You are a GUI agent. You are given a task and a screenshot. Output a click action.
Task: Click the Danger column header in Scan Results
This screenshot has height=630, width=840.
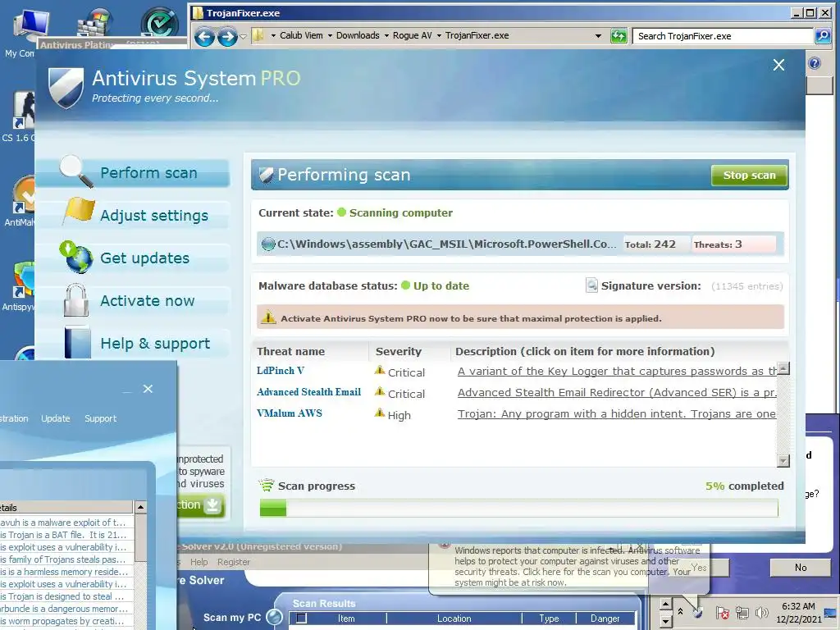pos(605,619)
